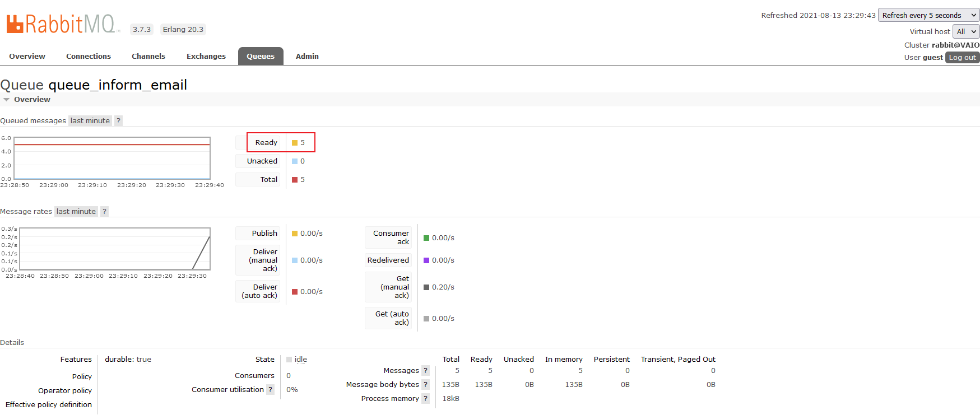Click the Consumers label
The width and height of the screenshot is (980, 415).
(x=254, y=375)
